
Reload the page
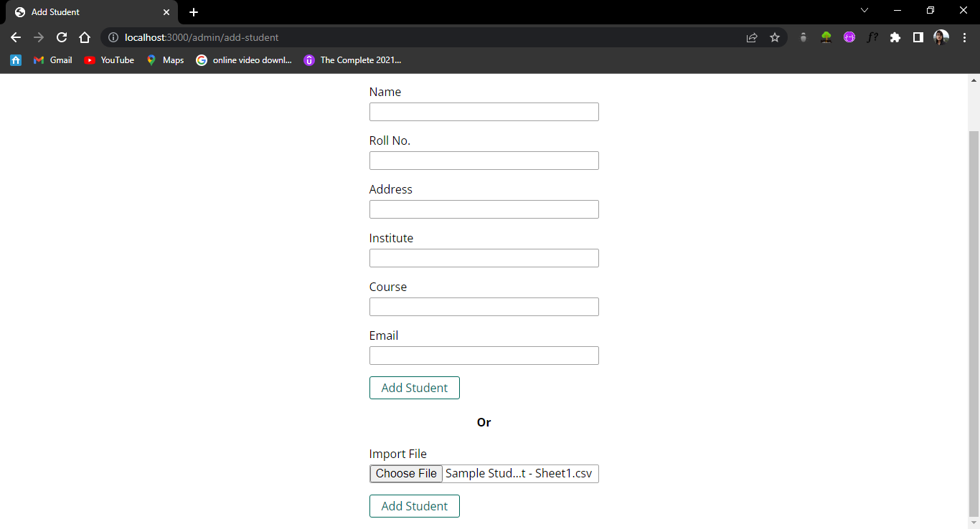point(62,37)
